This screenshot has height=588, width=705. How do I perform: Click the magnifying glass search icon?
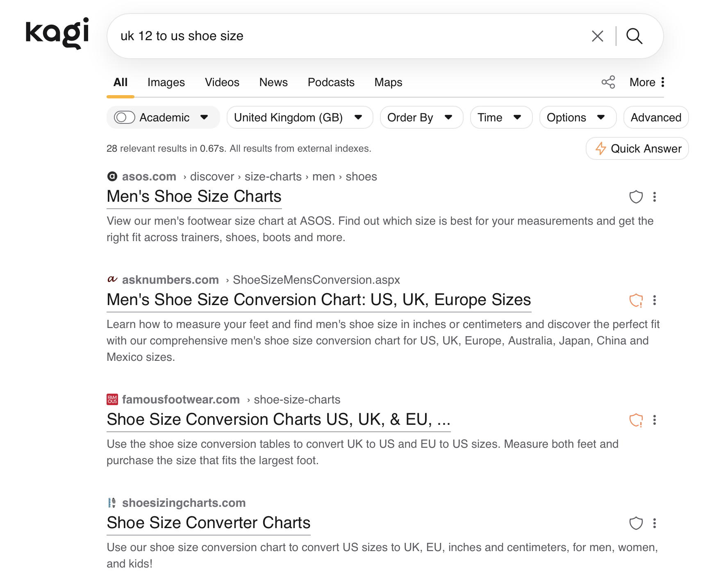coord(634,36)
